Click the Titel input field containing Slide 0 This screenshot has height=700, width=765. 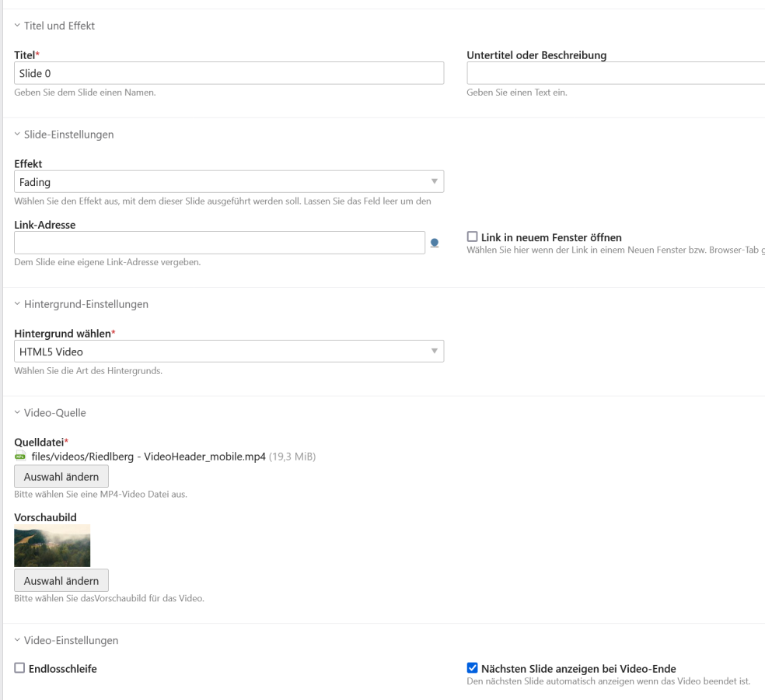point(229,73)
